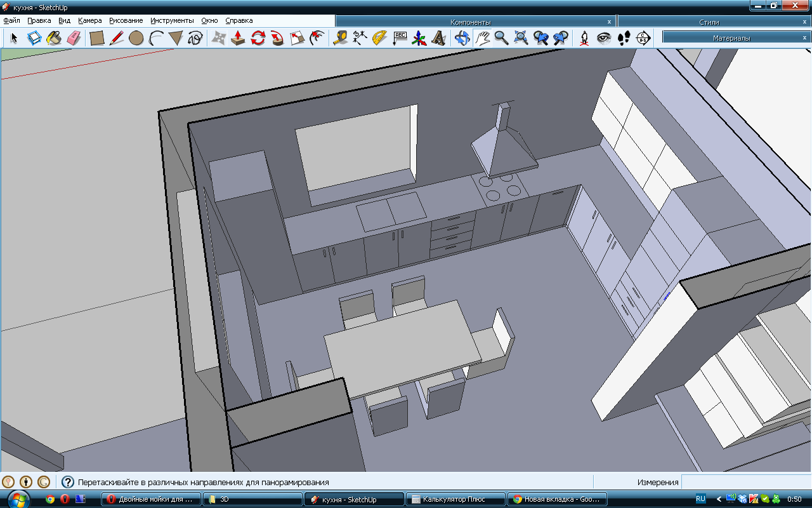
Task: Activate the Position Camera tool
Action: (584, 38)
